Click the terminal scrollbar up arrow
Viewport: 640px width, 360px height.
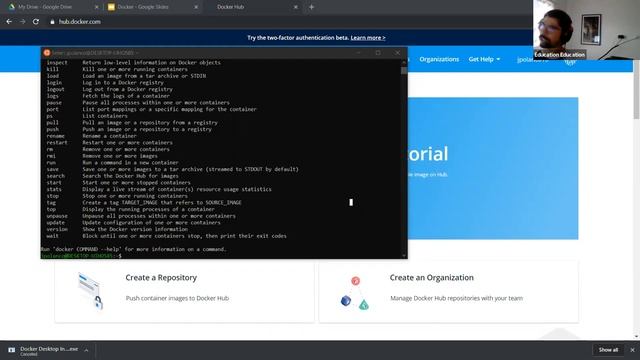tap(404, 62)
